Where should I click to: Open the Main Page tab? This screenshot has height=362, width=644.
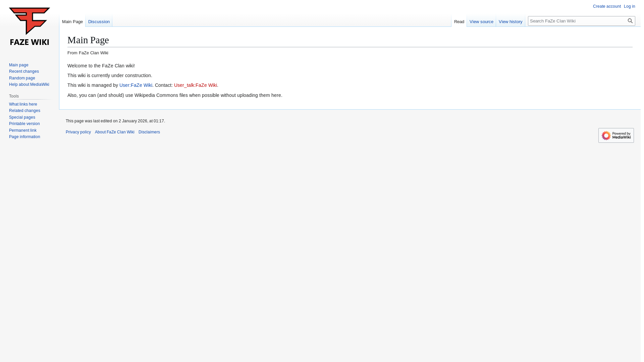(72, 22)
